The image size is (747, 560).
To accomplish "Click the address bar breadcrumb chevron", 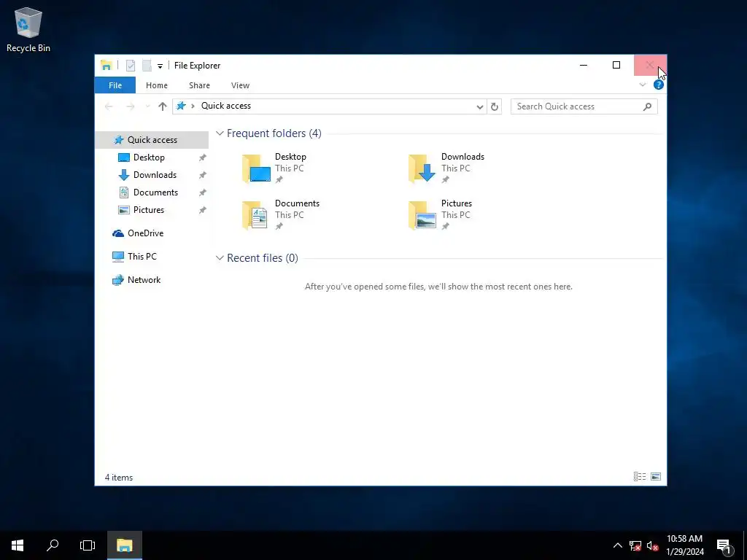I will click(x=193, y=106).
